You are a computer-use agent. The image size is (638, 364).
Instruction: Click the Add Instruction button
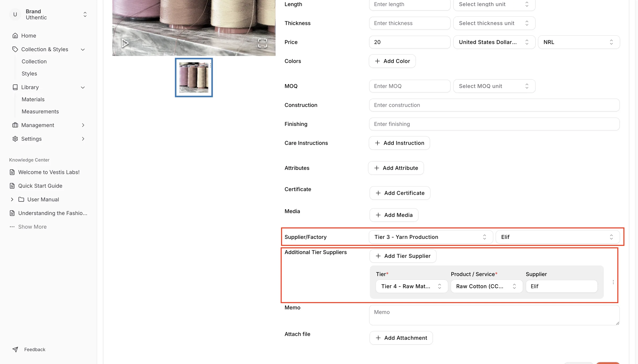[x=399, y=143]
